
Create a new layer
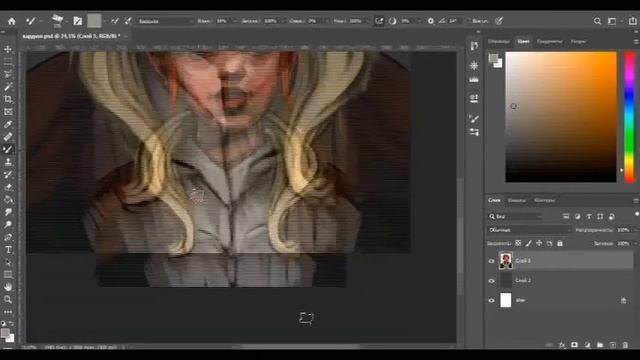click(x=613, y=345)
